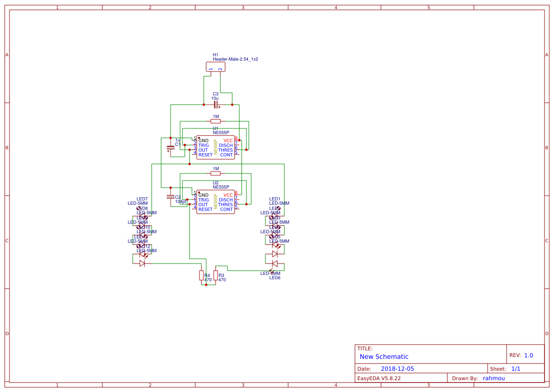Click the REV 1.0 value
Image resolution: width=554 pixels, height=392 pixels.
(x=528, y=356)
